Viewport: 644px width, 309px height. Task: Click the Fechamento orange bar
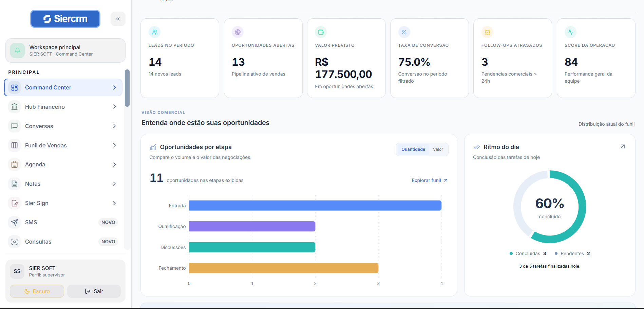pos(284,268)
